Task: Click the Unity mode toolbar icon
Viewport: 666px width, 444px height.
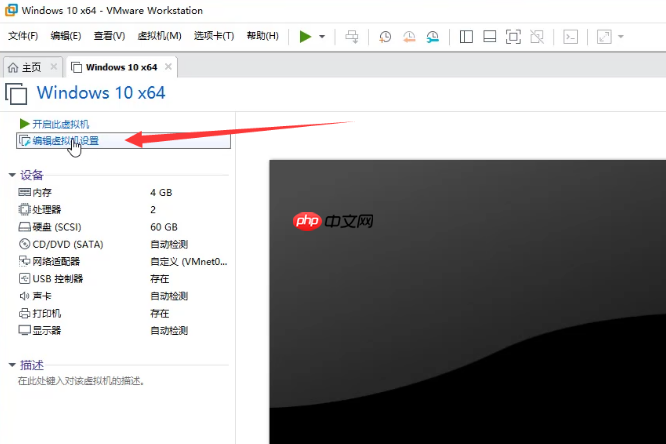Action: [x=537, y=37]
